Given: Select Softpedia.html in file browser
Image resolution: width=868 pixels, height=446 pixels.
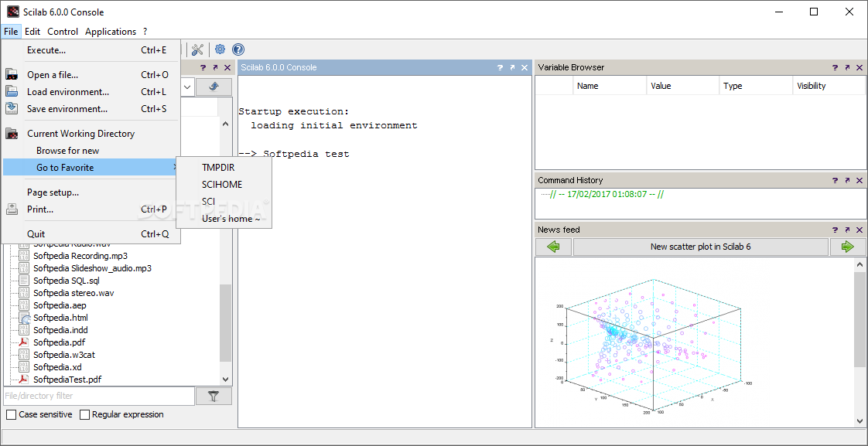Looking at the screenshot, I should click(60, 318).
